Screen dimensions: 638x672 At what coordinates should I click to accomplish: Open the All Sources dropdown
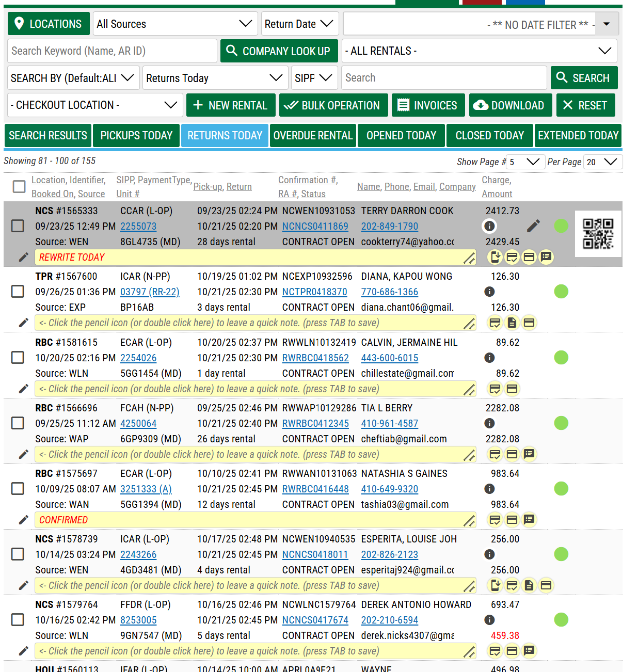(175, 24)
